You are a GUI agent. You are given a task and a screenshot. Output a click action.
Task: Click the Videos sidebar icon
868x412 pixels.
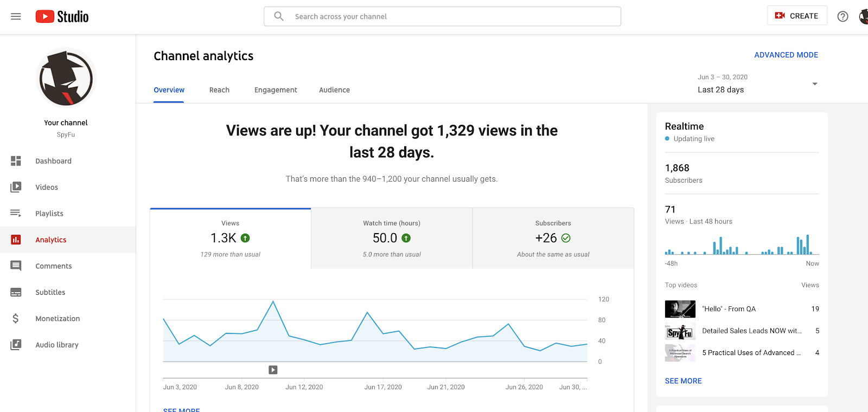click(16, 187)
